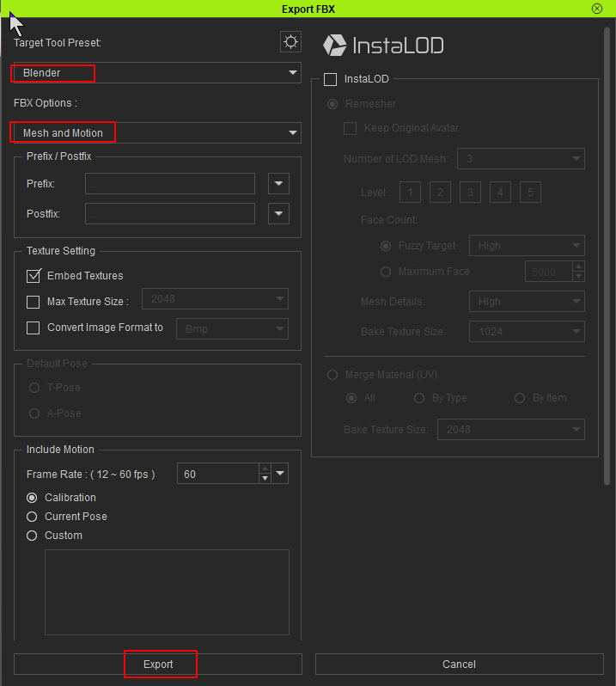Image resolution: width=616 pixels, height=686 pixels.
Task: Select the Custom motion radio button
Action: point(32,536)
